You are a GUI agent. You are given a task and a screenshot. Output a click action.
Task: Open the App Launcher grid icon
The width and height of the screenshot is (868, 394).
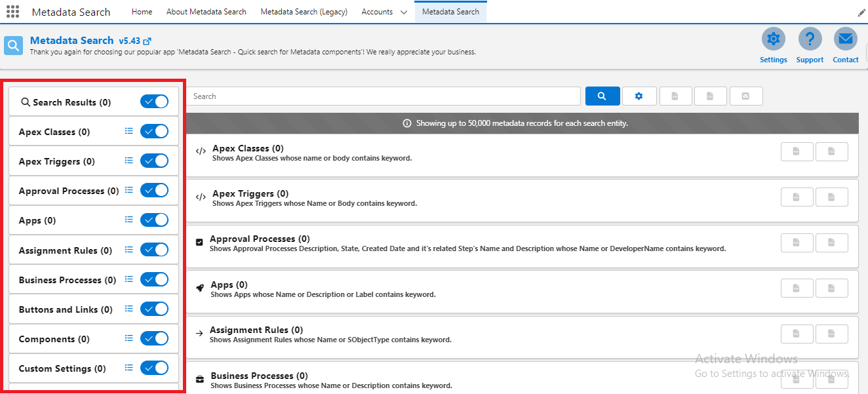[12, 12]
